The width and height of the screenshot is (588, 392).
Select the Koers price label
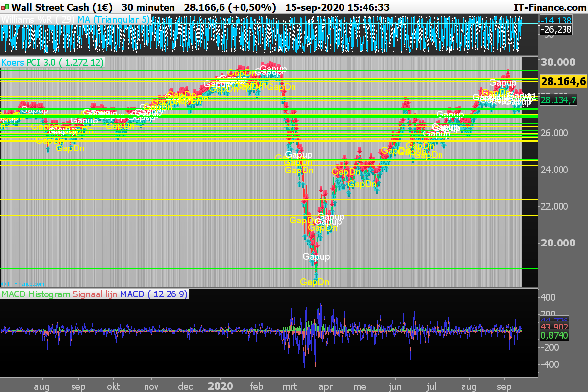[13, 62]
